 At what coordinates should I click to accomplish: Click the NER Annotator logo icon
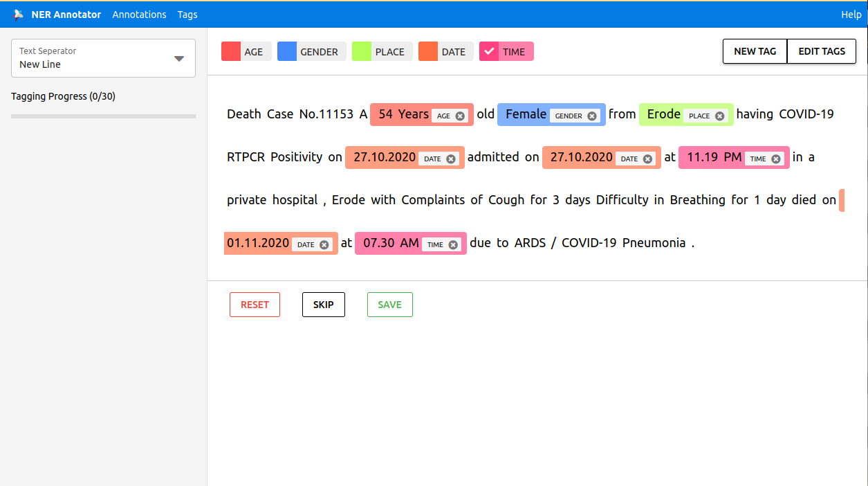click(17, 14)
